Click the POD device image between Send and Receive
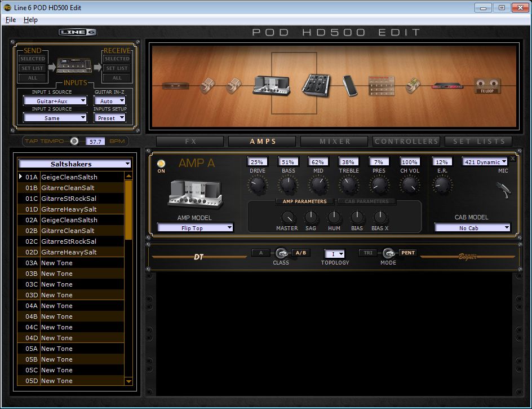The height and width of the screenshot is (409, 532). pyautogui.click(x=74, y=65)
